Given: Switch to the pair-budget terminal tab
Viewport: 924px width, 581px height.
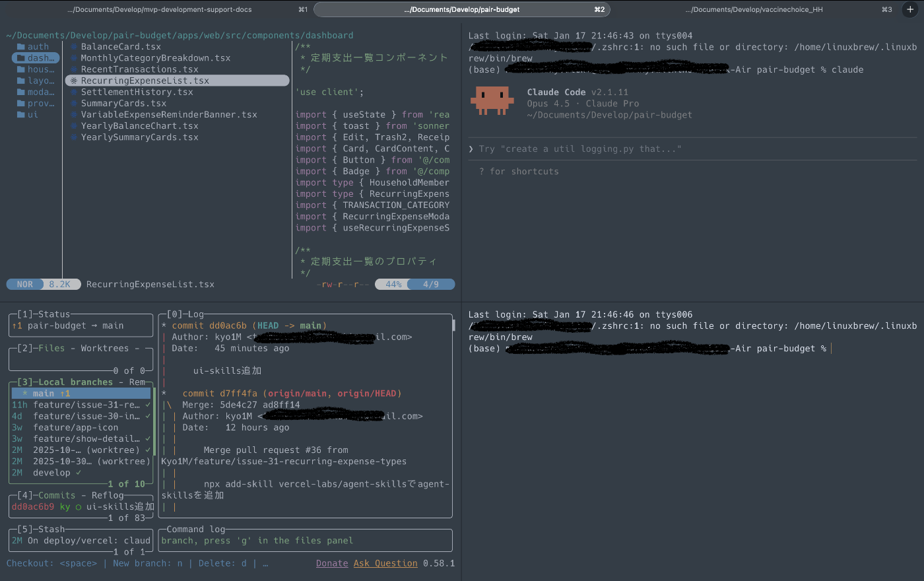Looking at the screenshot, I should click(x=462, y=9).
